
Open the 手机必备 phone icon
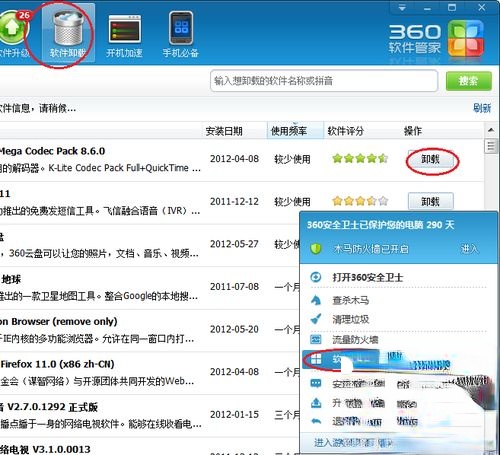(181, 28)
